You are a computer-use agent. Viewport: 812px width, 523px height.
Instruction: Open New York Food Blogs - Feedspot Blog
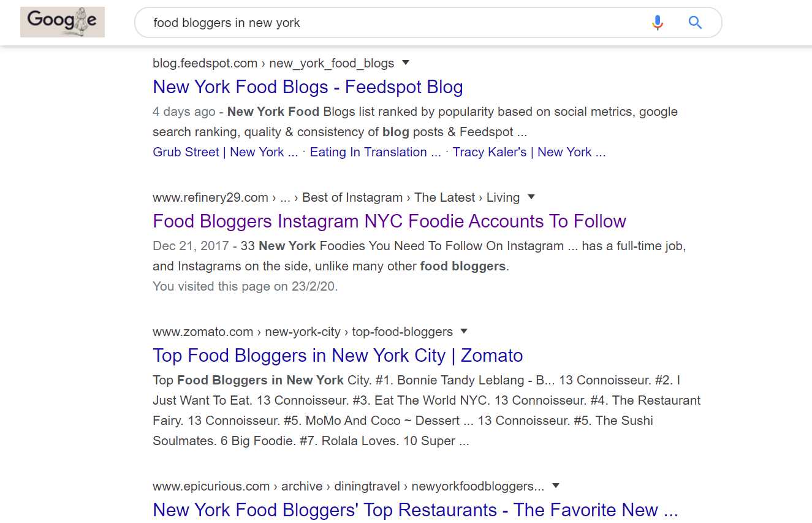click(x=308, y=87)
